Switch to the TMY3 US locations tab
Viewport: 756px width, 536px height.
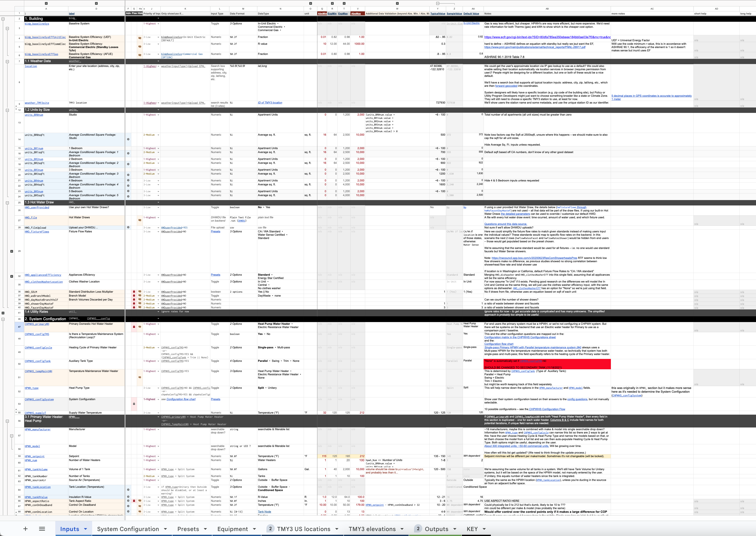[x=303, y=529]
